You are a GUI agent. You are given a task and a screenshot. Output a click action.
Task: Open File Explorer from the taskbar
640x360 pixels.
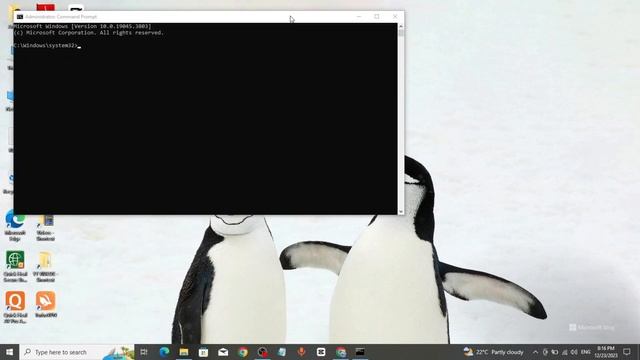pyautogui.click(x=184, y=352)
